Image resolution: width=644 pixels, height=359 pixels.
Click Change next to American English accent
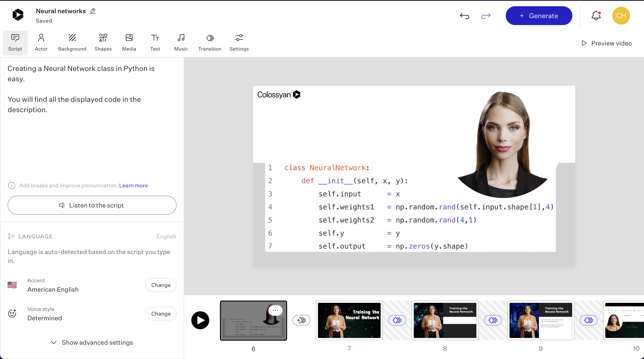161,285
